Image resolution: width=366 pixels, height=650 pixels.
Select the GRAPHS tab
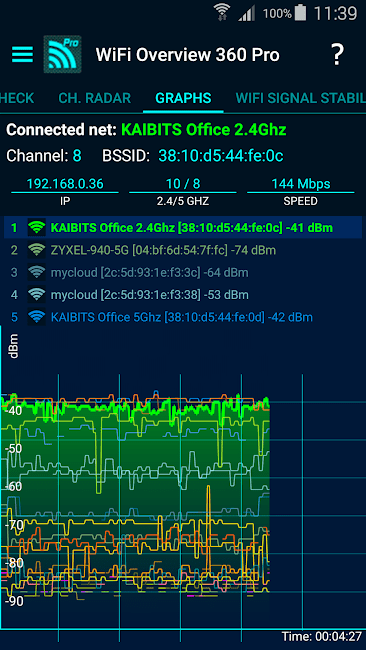183,98
